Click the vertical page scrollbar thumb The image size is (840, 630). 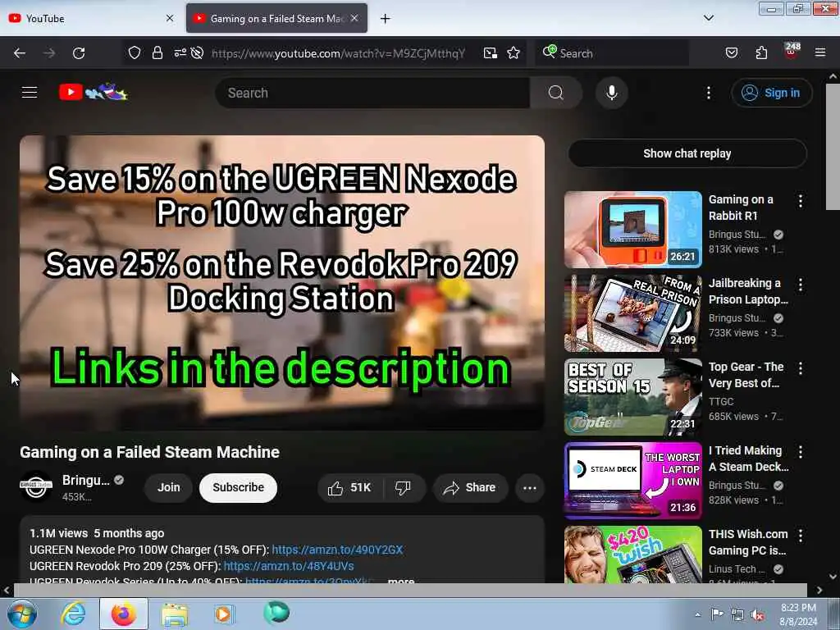[833, 146]
